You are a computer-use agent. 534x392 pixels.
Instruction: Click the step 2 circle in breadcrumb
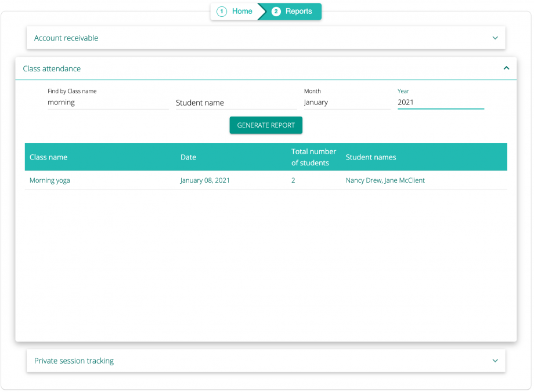click(x=276, y=11)
